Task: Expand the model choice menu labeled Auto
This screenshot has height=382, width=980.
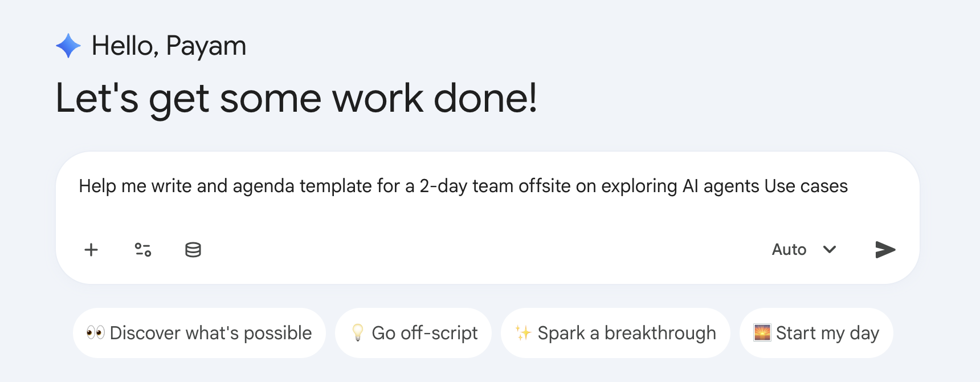Action: click(805, 249)
